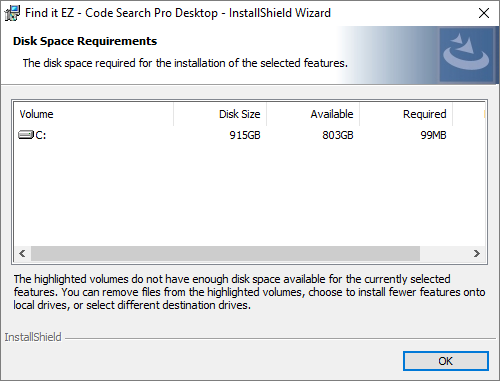The image size is (500, 381).
Task: Click the scrollbar track right of the thumb
Action: tap(444, 254)
